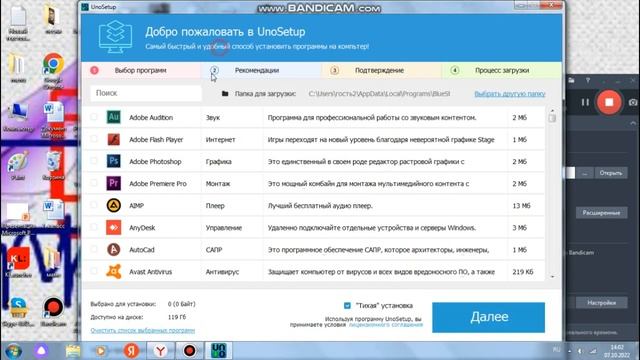The width and height of the screenshot is (640, 360).
Task: Click the Антивирус category cell
Action: tap(222, 272)
